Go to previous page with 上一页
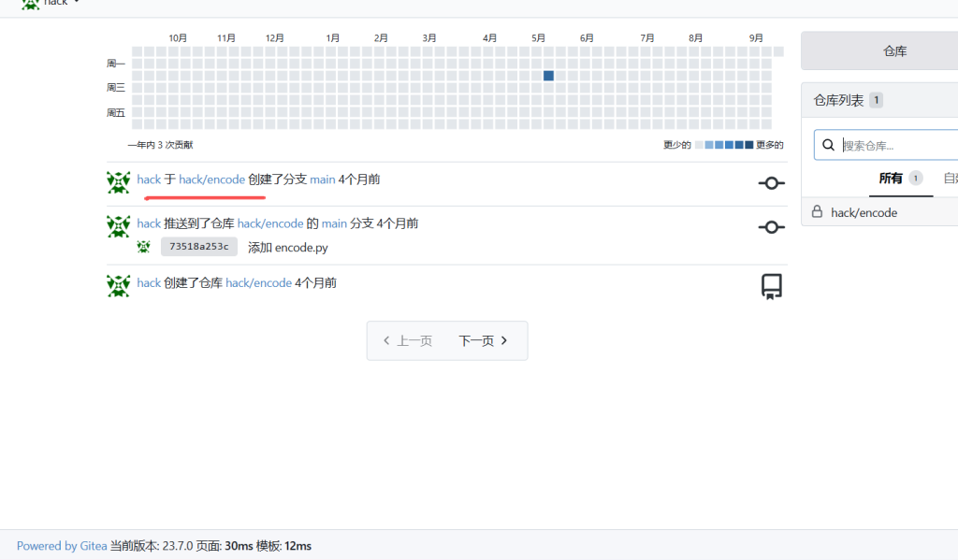 (x=407, y=340)
